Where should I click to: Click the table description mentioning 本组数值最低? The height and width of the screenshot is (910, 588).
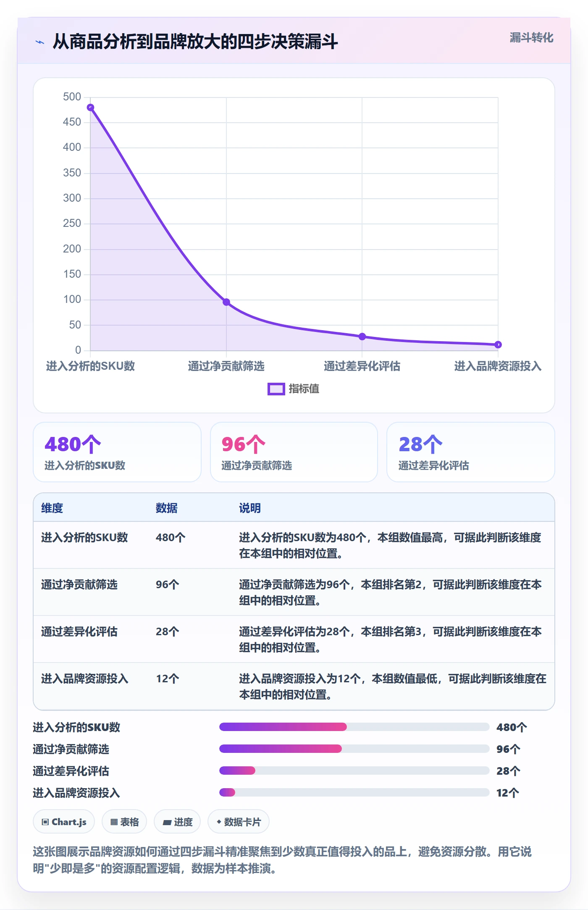pyautogui.click(x=393, y=686)
